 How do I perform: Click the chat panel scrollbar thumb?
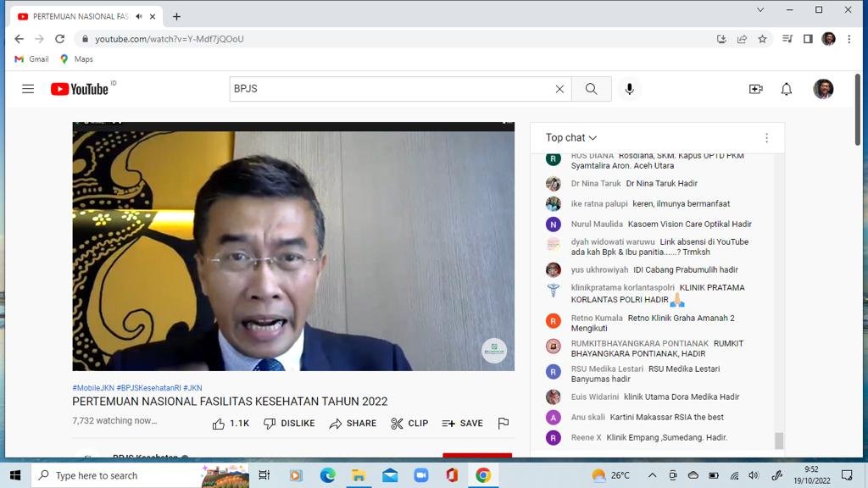[x=779, y=441]
